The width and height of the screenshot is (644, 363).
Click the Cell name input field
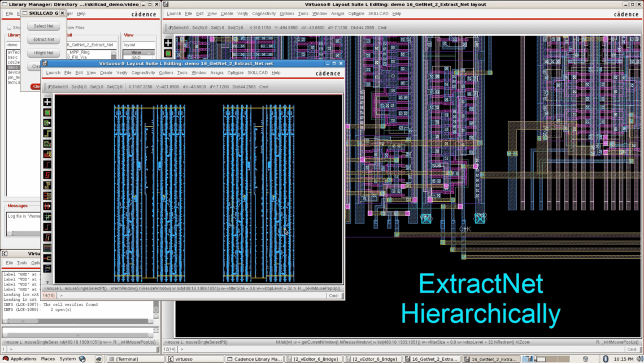[x=91, y=45]
